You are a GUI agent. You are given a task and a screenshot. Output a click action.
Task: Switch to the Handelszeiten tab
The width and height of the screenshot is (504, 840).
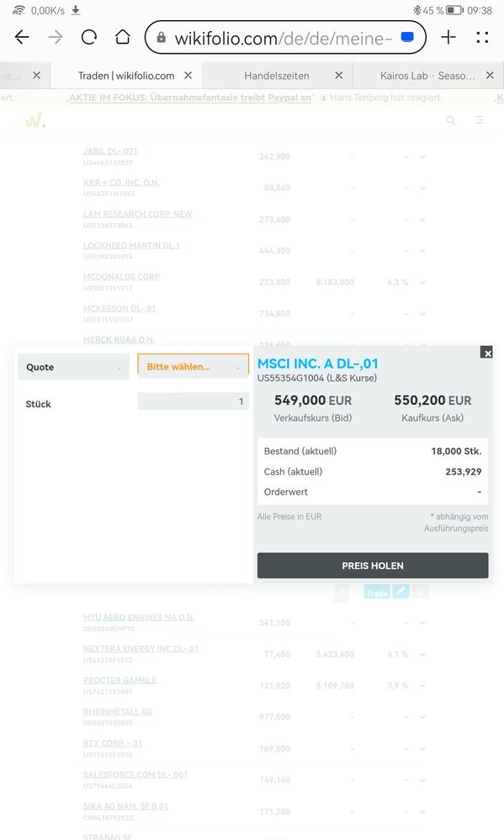click(x=276, y=76)
